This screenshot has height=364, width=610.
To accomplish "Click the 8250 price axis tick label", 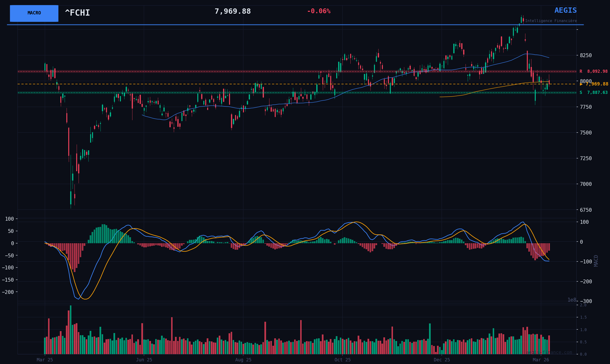I will click(x=586, y=55).
